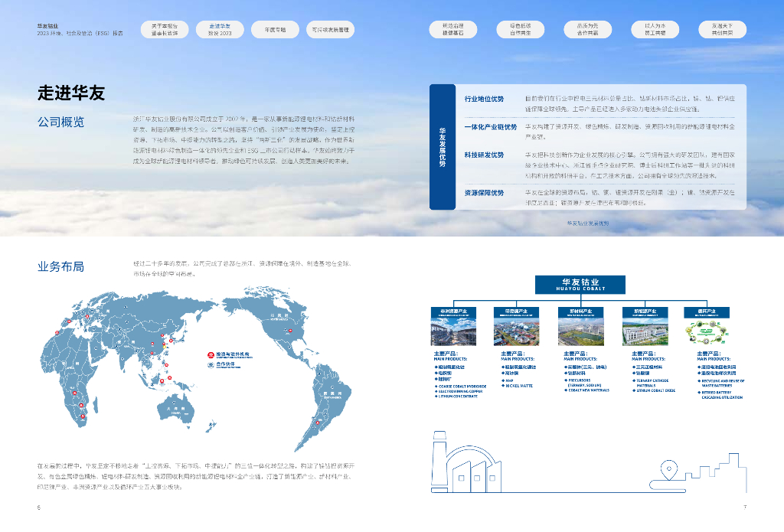Click the blue 合作伙伴 legend icon

pos(211,365)
